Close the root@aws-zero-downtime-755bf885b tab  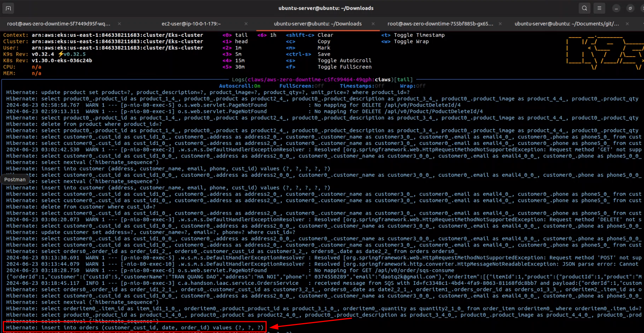pyautogui.click(x=500, y=24)
